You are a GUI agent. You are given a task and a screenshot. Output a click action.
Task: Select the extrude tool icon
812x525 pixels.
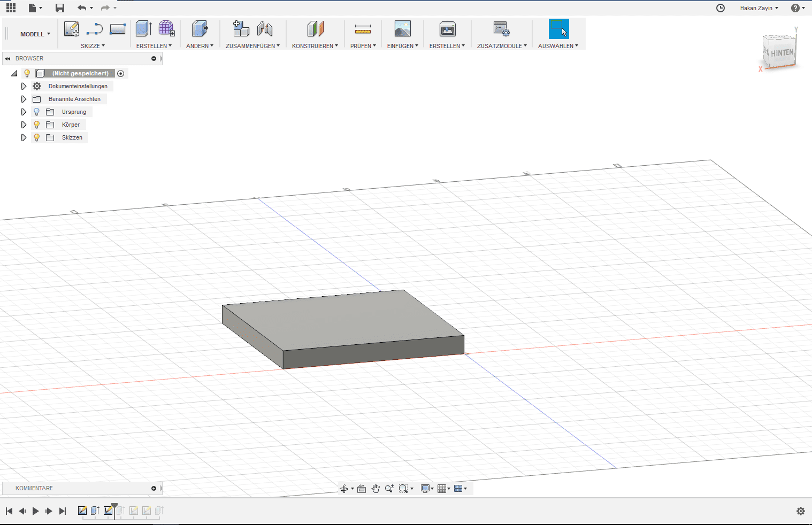point(143,29)
